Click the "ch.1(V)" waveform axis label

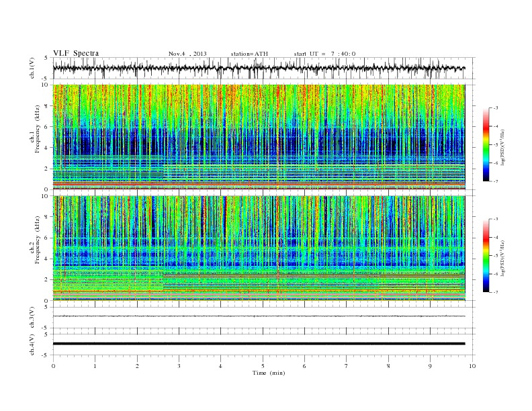coord(32,68)
